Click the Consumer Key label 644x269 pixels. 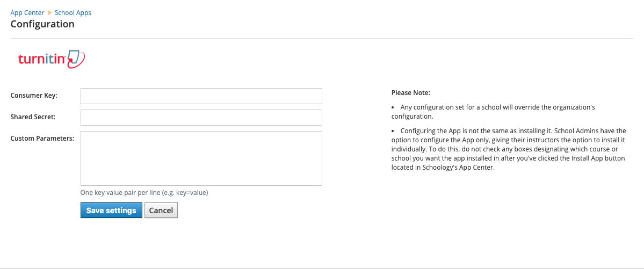pos(34,96)
